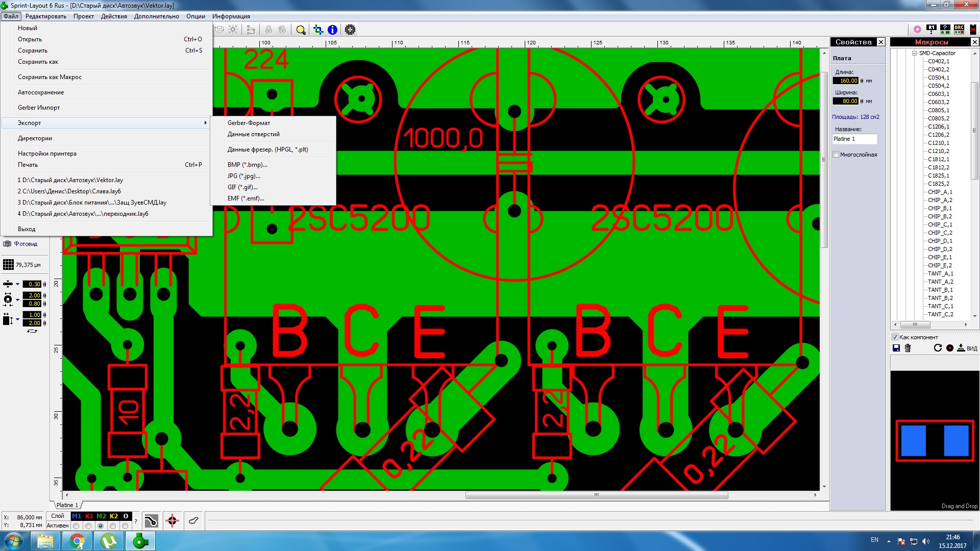The image size is (980, 551).
Task: Click the horizontal canvas scrollbar thumb
Action: point(597,495)
